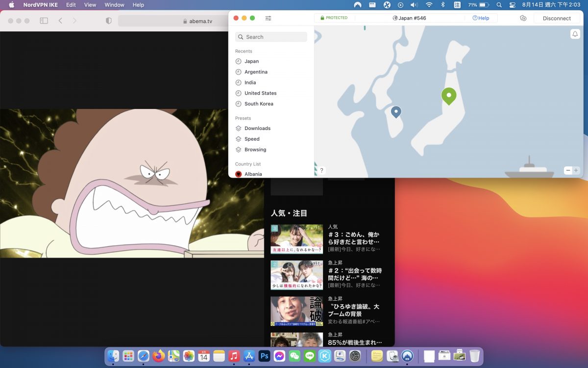Open the Bluetooth menu bar icon

coord(443,5)
